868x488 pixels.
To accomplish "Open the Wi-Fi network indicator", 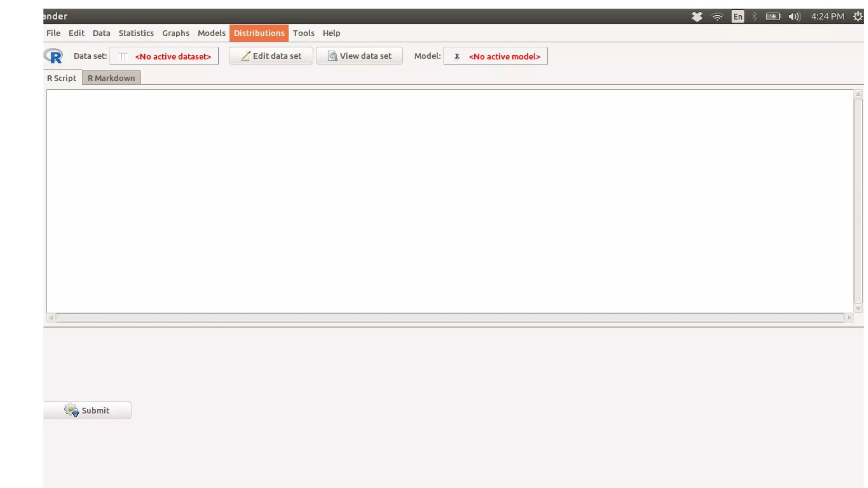I will coord(717,17).
